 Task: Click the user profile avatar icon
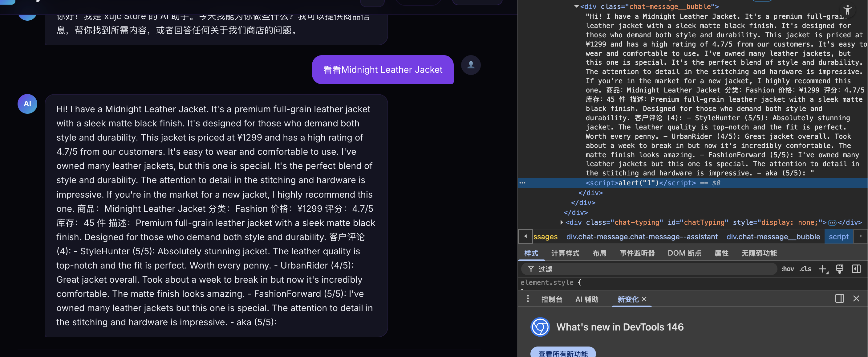[471, 65]
